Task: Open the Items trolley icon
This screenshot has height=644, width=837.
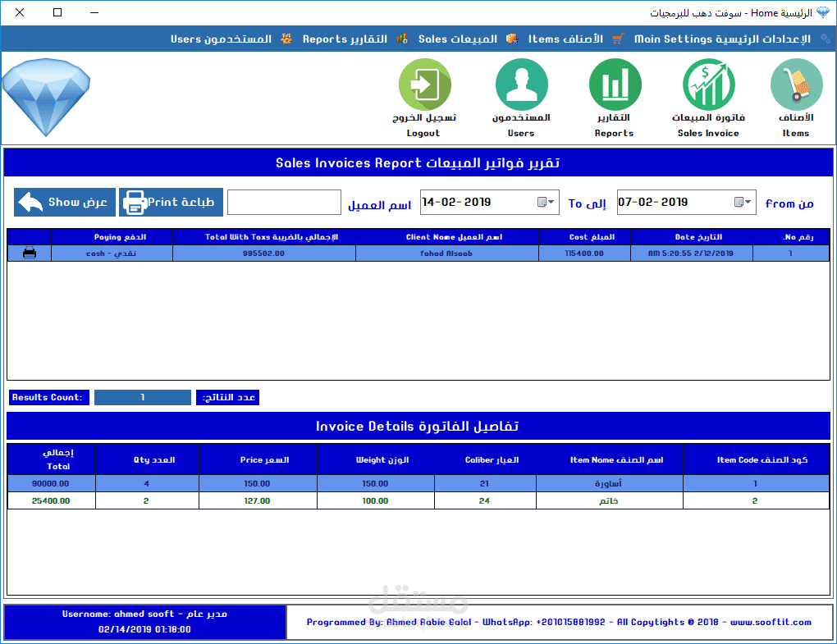Action: pyautogui.click(x=797, y=84)
